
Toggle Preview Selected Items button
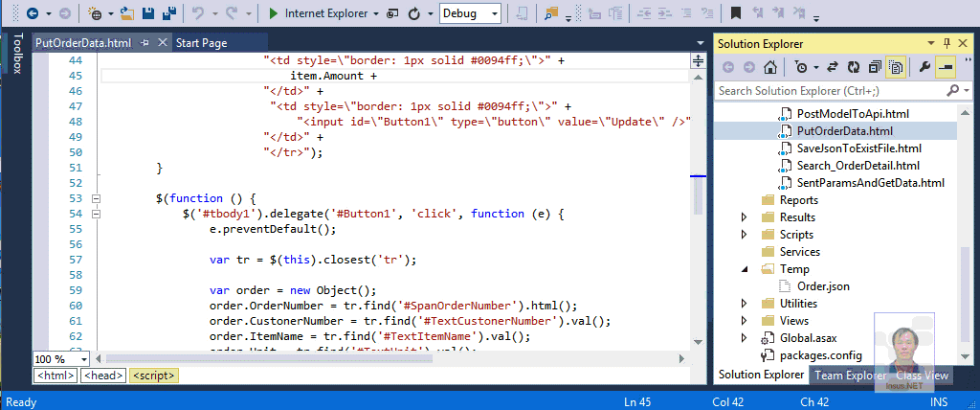946,67
